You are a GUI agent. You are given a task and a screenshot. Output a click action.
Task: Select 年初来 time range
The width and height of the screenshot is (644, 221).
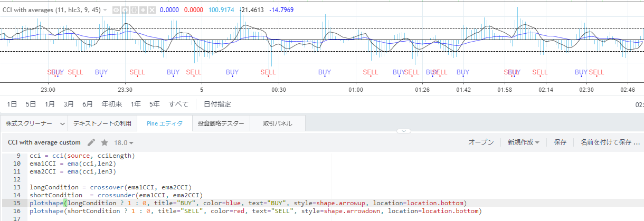coord(112,104)
